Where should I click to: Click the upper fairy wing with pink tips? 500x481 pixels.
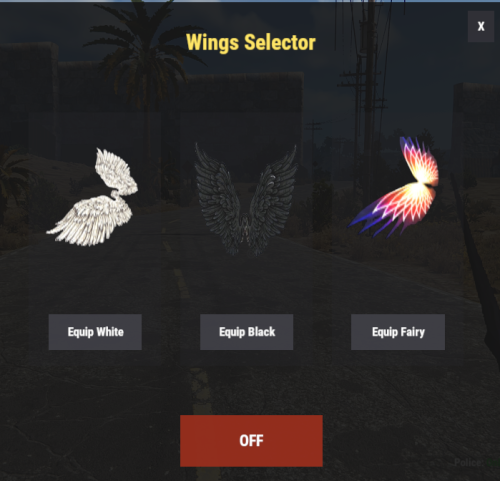pos(419,160)
